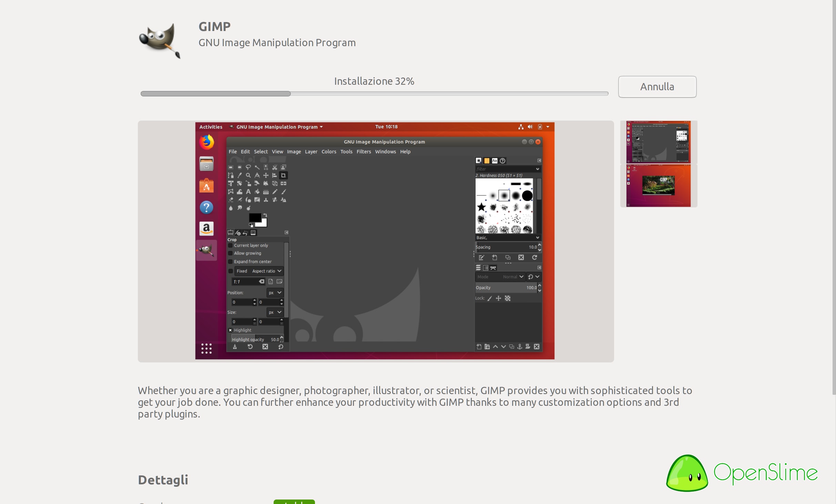Click the volume icon in the top bar
The image size is (836, 504).
530,127
